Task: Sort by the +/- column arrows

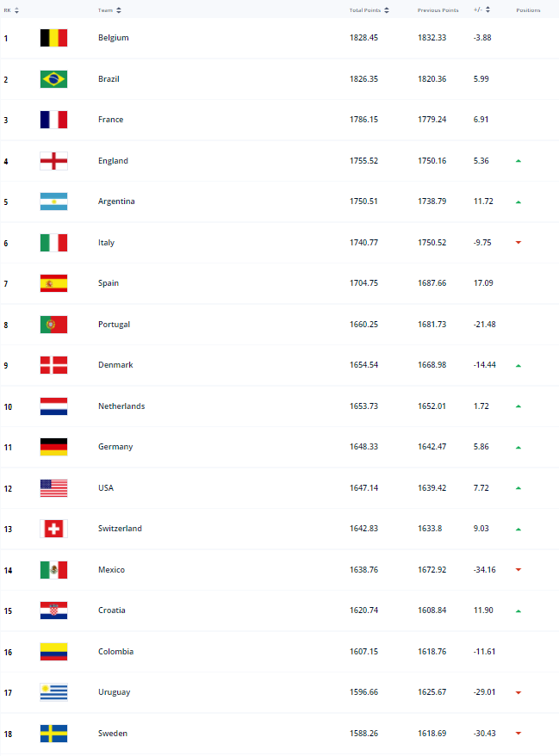Action: (488, 10)
